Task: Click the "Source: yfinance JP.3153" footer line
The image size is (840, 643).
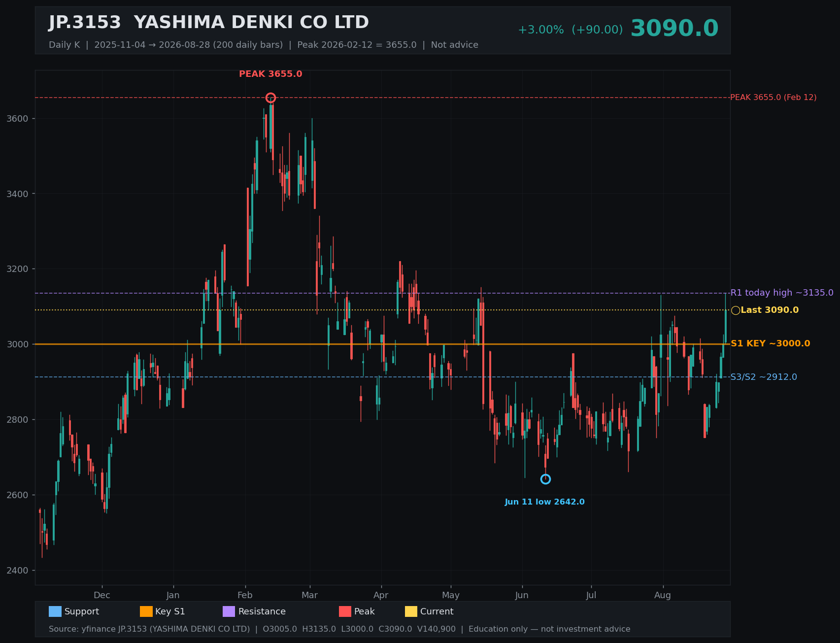Action: 339,629
